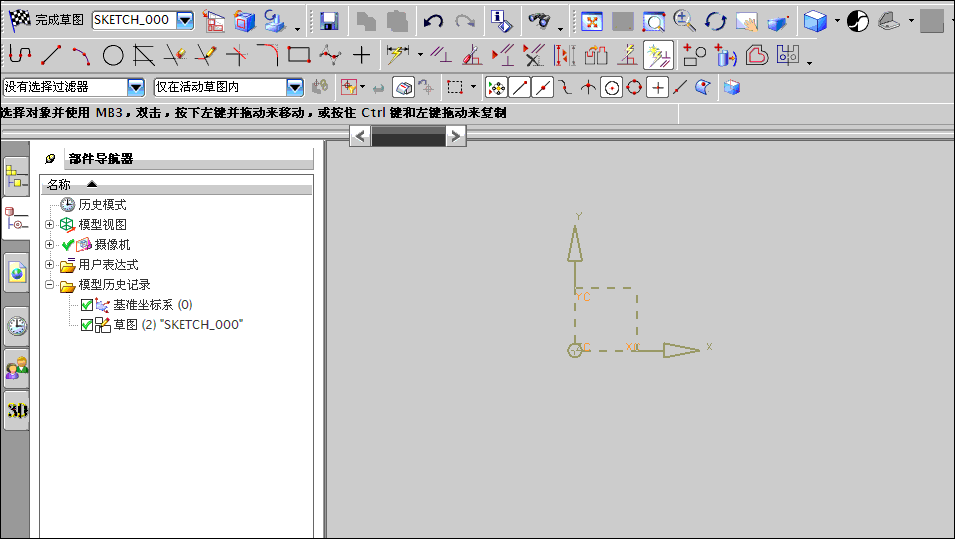955x539 pixels.
Task: Uncheck the 基准坐标系 (0) checkbox
Action: 86,305
